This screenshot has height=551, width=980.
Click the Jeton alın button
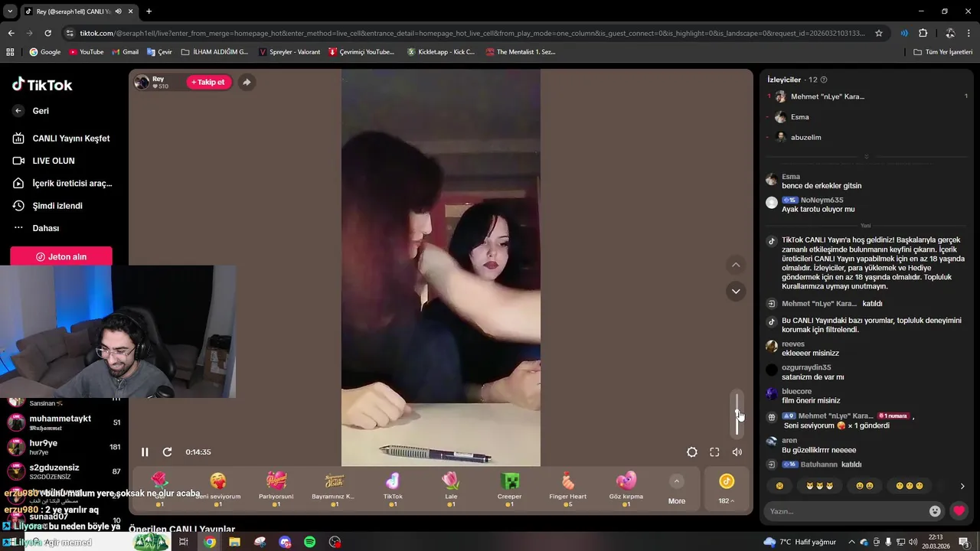pos(61,257)
